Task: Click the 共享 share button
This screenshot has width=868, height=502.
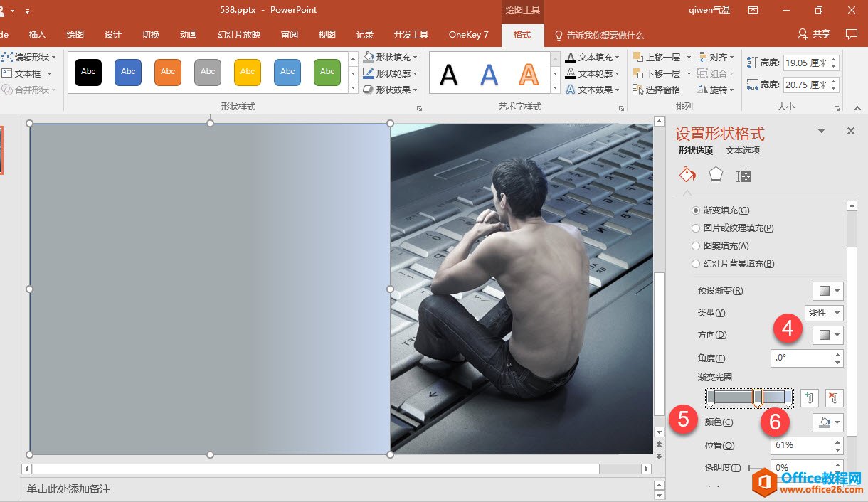Action: point(814,34)
